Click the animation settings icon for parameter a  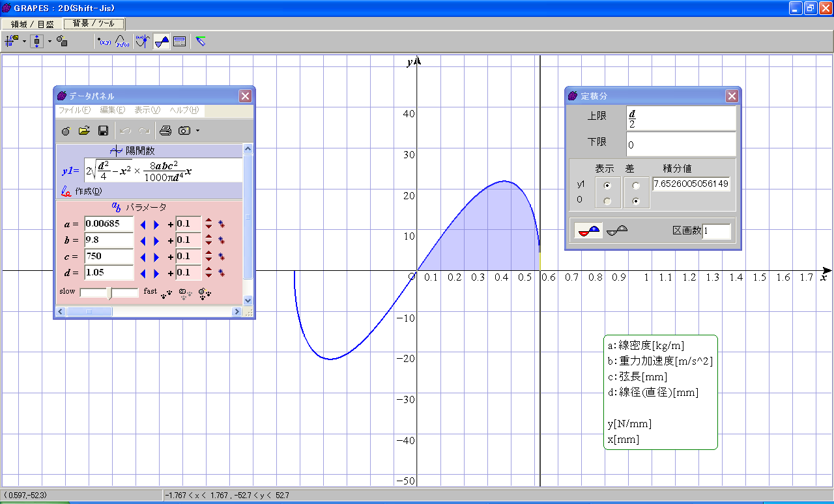pyautogui.click(x=222, y=225)
